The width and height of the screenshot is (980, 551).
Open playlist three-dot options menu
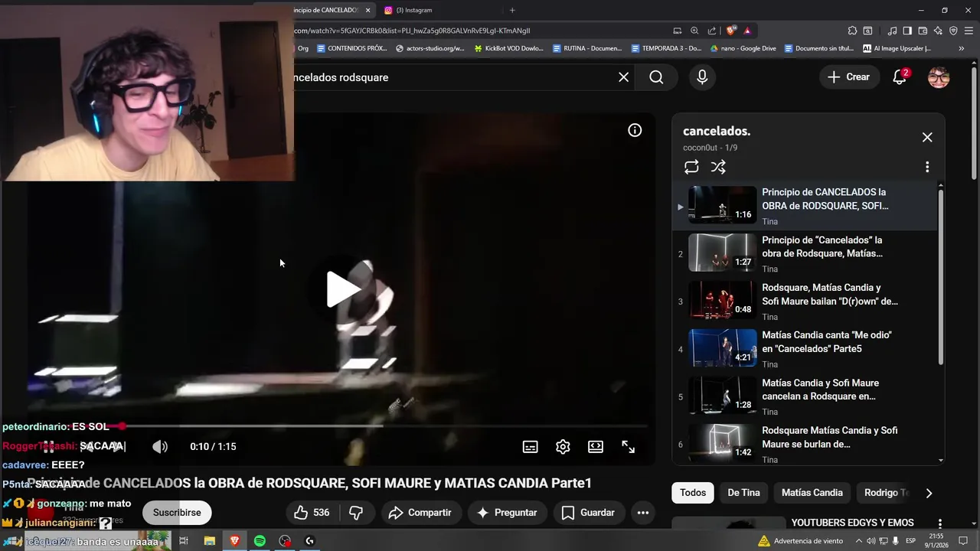pyautogui.click(x=927, y=167)
